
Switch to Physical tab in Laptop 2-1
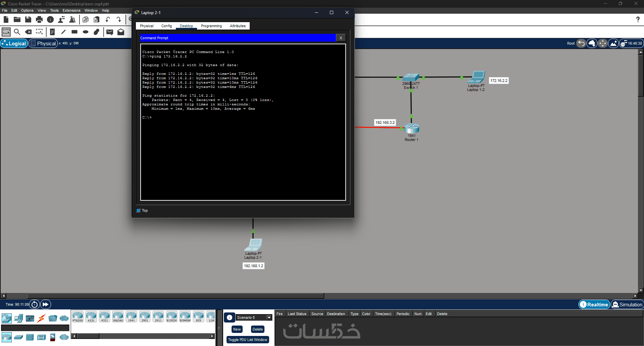coord(147,26)
